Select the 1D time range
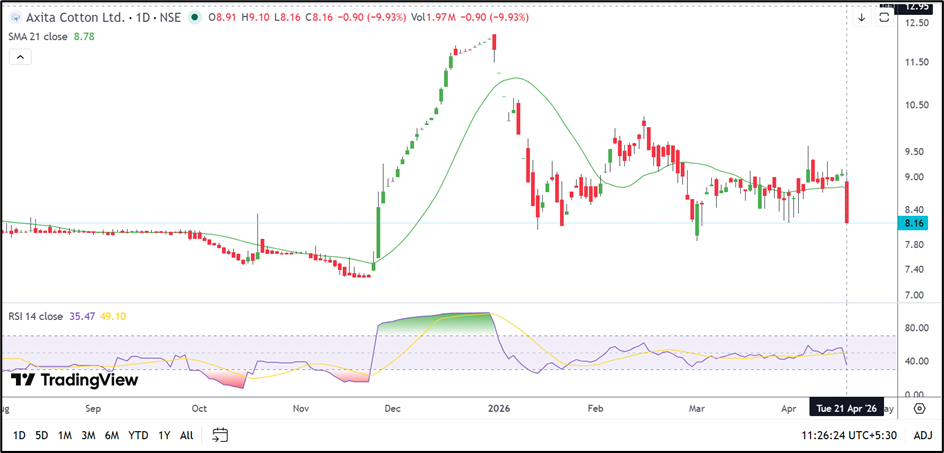Screen dimensions: 944x453 tap(19, 435)
